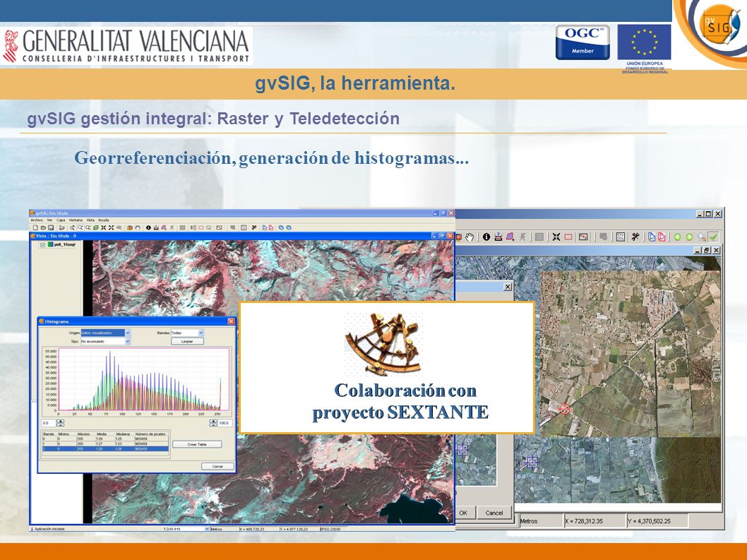747x560 pixels.
Task: Click Save diskette icon in gvSIG Sin título toolbar
Action: point(51,227)
